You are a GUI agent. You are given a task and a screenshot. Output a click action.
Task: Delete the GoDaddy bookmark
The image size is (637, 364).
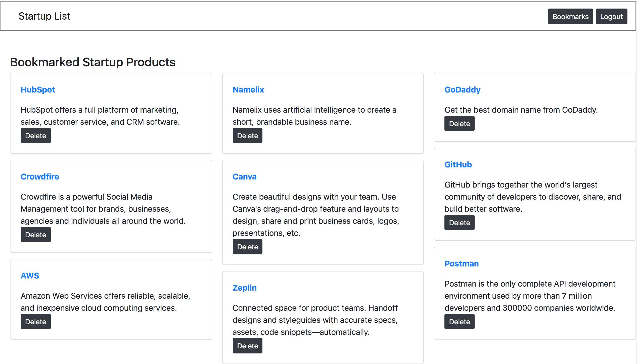pyautogui.click(x=459, y=123)
